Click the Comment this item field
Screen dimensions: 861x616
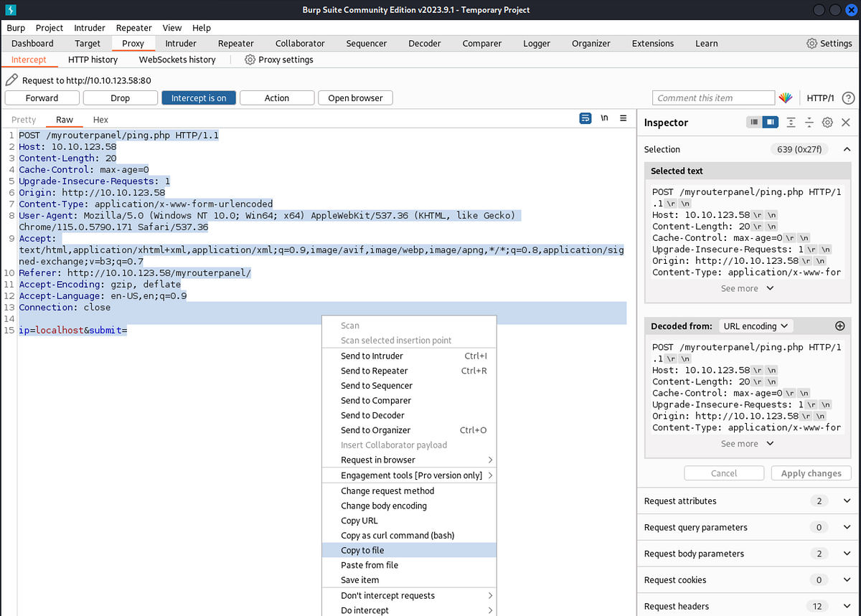point(714,98)
